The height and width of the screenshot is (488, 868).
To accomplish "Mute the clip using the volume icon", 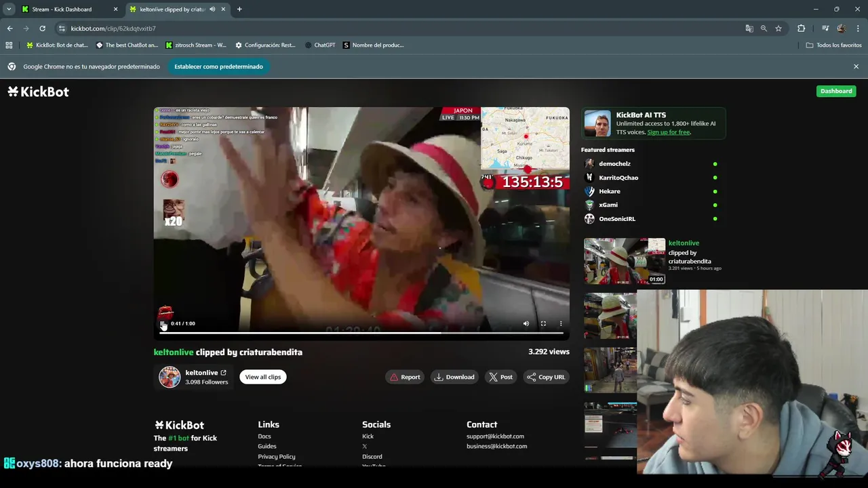I will (x=526, y=324).
